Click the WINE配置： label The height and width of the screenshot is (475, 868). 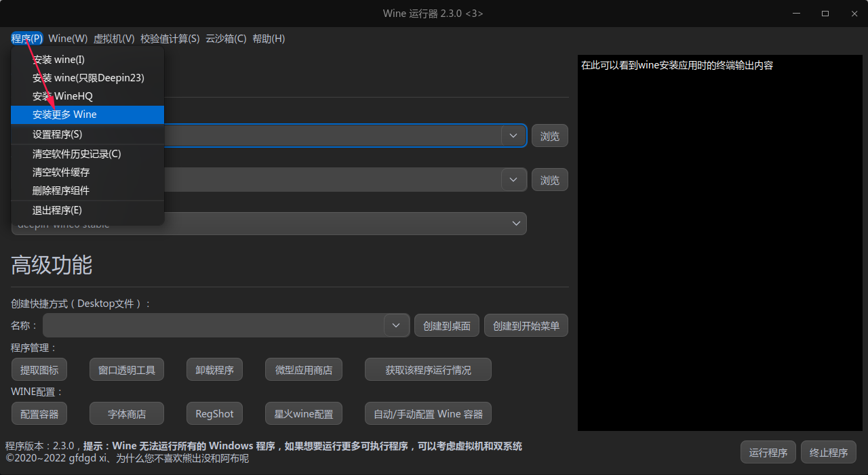[x=37, y=392]
